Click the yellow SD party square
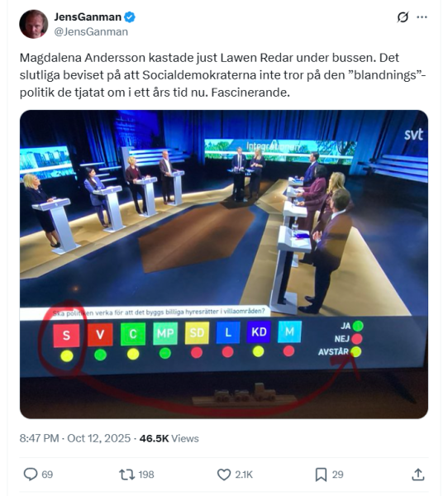Screen dimensions: 448x496 point(197,333)
